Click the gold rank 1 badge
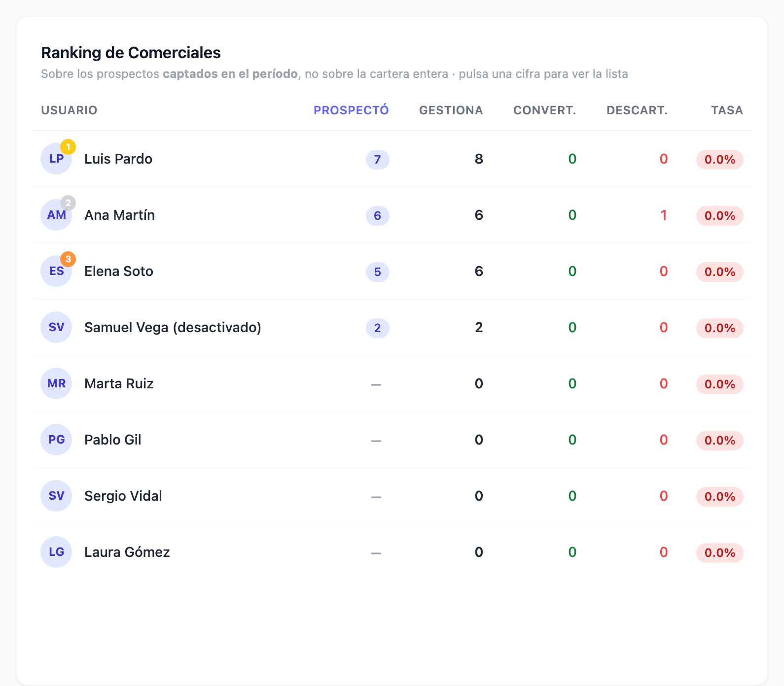 pos(68,147)
